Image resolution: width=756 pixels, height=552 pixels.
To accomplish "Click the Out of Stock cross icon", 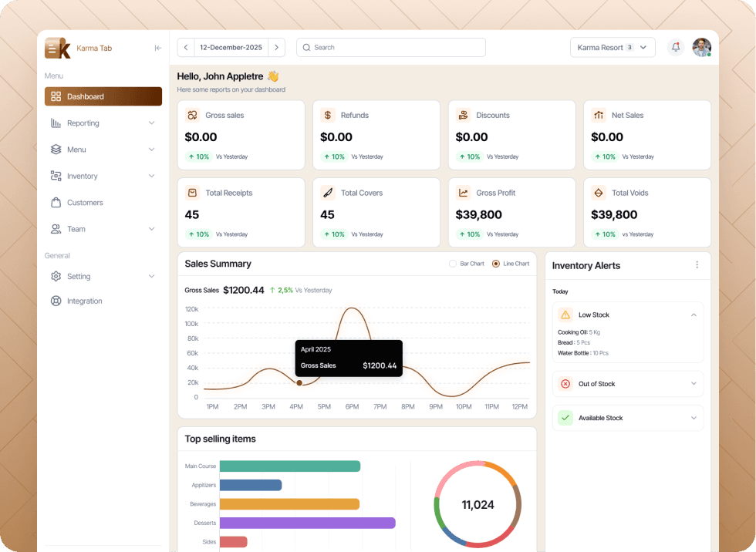I will [565, 384].
